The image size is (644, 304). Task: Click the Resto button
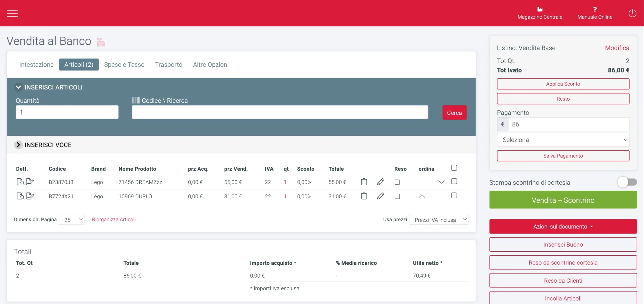[x=563, y=99]
